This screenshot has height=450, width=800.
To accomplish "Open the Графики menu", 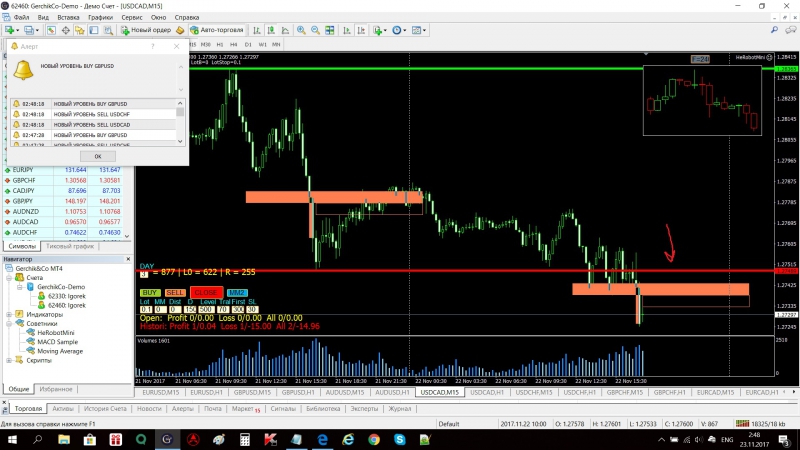I will [x=101, y=17].
